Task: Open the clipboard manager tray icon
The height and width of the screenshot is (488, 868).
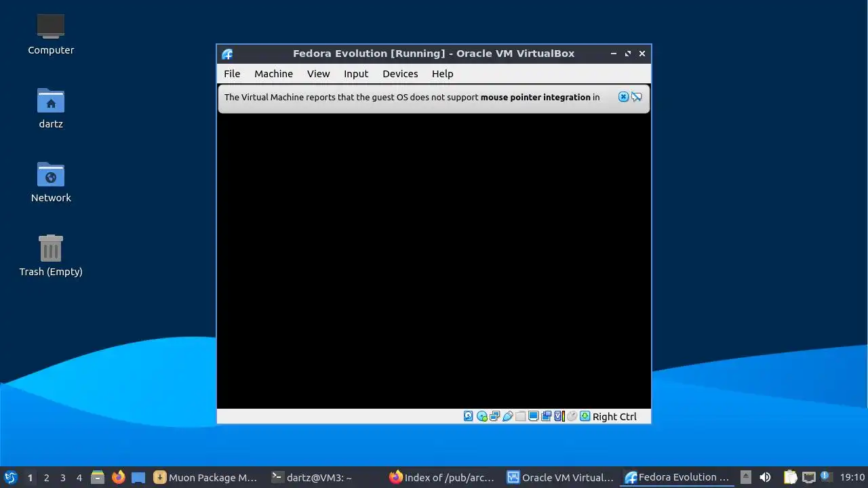Action: tap(790, 477)
